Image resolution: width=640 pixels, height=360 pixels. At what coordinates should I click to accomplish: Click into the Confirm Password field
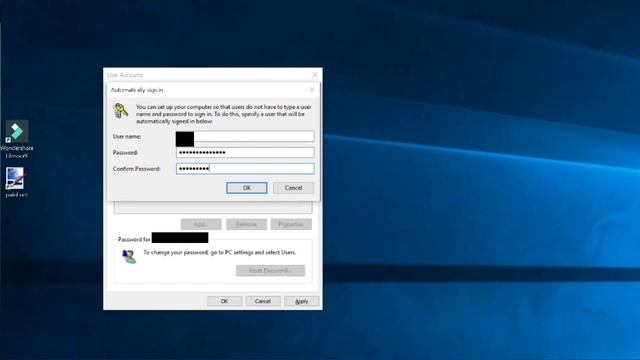[x=245, y=169]
